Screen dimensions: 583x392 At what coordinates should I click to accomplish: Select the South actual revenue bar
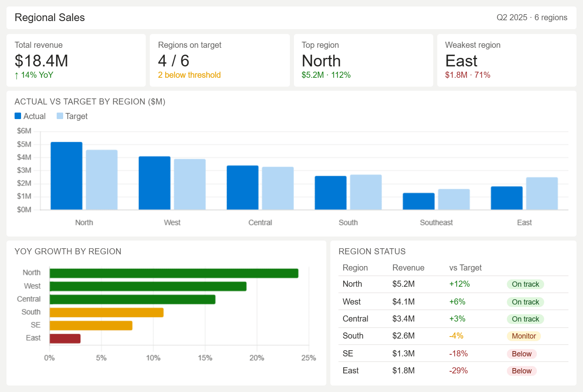pyautogui.click(x=331, y=193)
